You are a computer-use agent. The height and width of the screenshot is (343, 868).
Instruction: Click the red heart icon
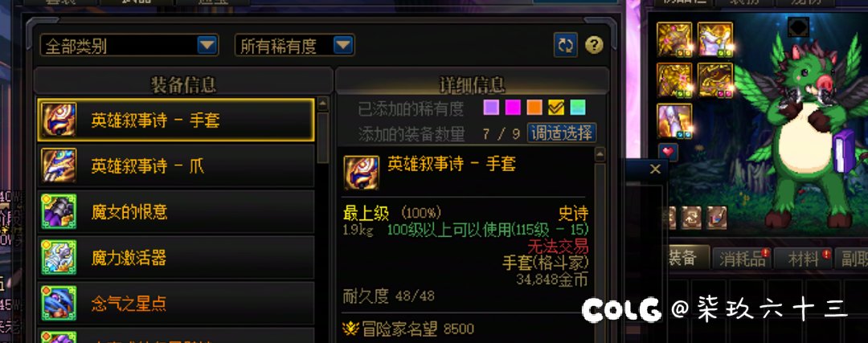(668, 152)
